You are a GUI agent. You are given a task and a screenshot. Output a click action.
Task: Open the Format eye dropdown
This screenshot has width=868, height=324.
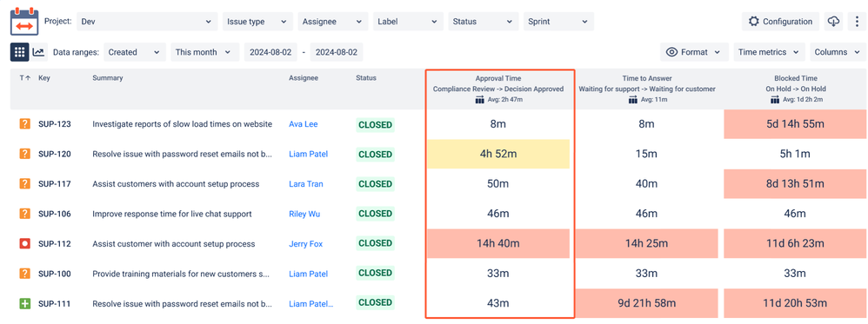point(694,52)
